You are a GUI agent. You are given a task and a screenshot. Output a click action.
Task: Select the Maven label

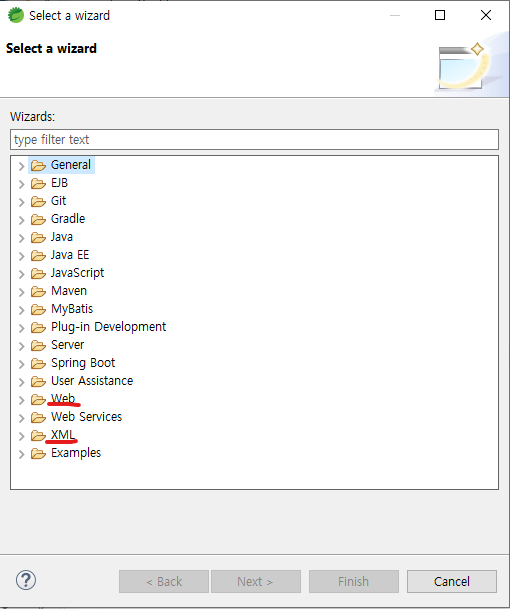coord(69,291)
